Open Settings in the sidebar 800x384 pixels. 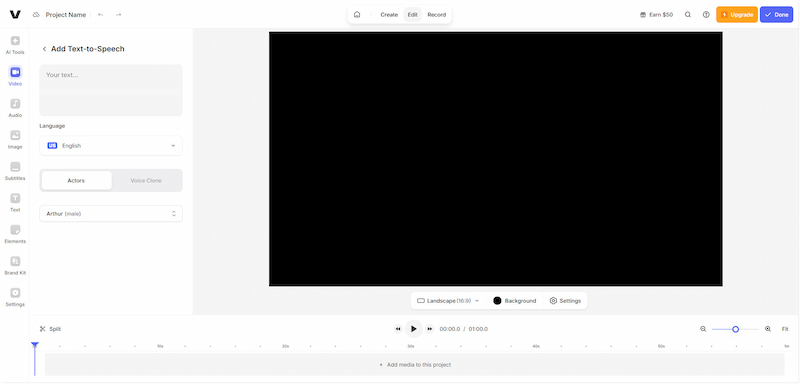pos(15,297)
